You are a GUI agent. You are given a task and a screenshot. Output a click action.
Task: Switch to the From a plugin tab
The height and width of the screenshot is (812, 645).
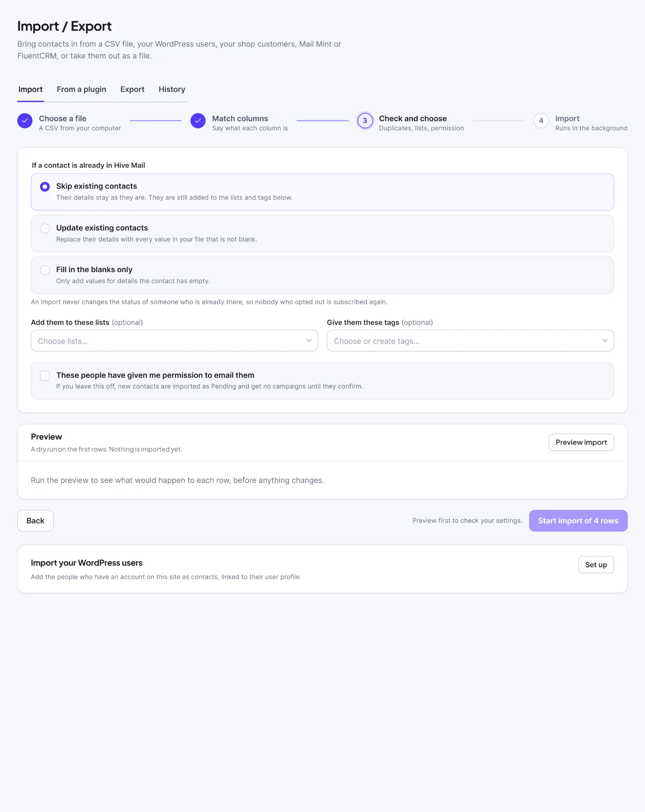81,90
